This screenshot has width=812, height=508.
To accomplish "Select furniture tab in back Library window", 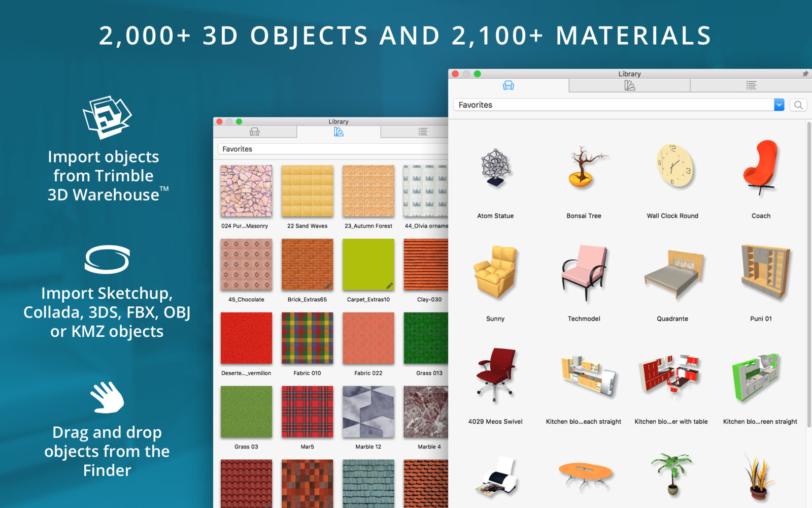I will click(255, 132).
